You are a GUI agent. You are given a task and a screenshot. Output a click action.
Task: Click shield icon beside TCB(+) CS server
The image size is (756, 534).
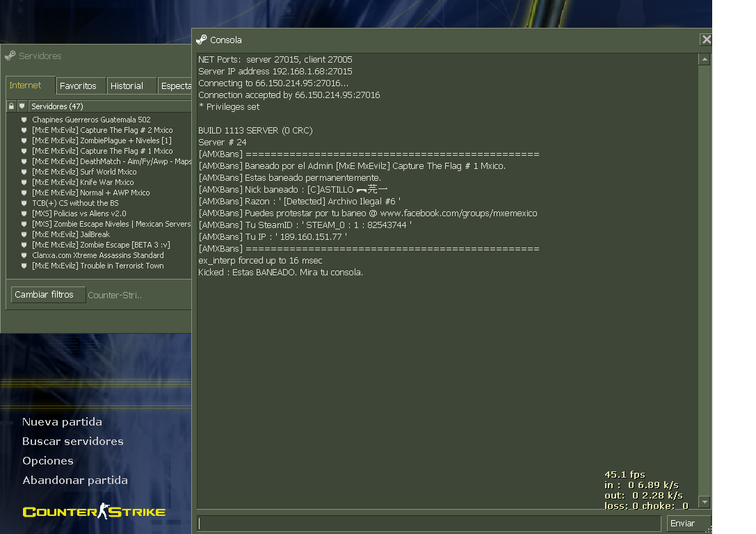coord(24,204)
